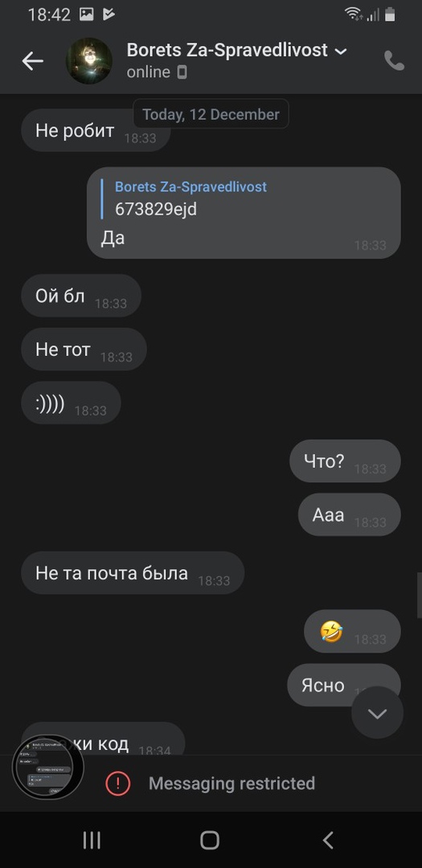Tap Android back navigation button

click(x=328, y=840)
